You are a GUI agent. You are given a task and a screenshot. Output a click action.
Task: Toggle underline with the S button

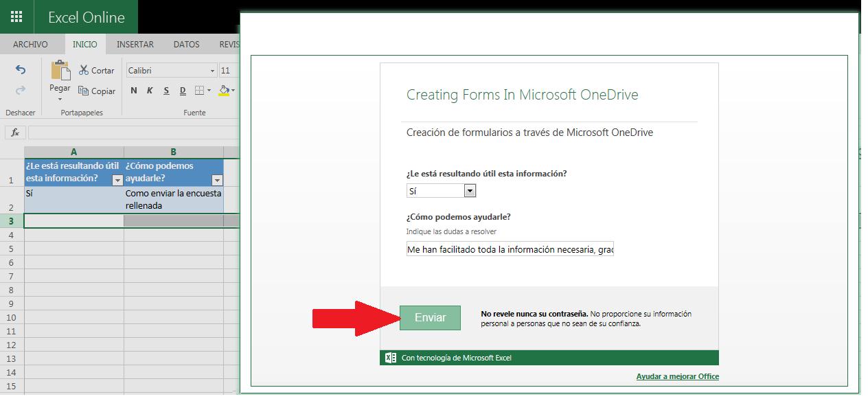point(166,91)
